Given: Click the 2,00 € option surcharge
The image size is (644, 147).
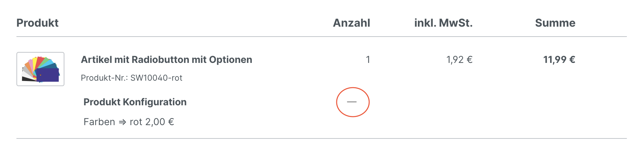Looking at the screenshot, I should (160, 122).
